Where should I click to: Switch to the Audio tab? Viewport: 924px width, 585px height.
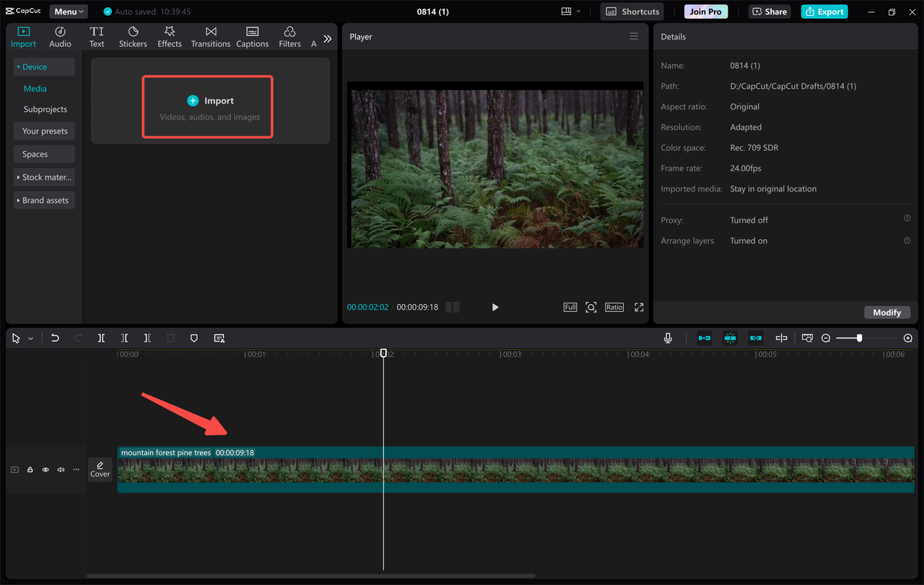click(60, 35)
